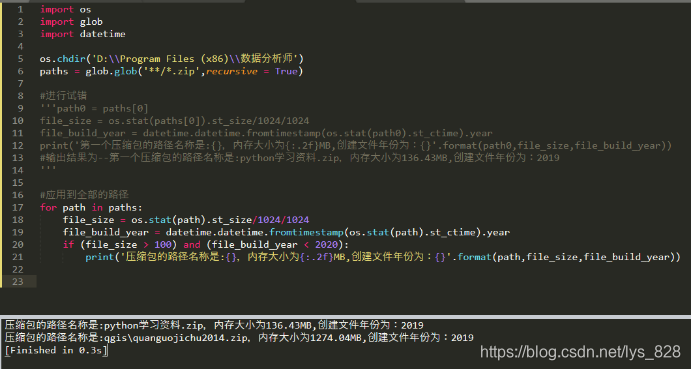The image size is (691, 371).
Task: Click the 'for path in paths:' line
Action: [x=91, y=207]
